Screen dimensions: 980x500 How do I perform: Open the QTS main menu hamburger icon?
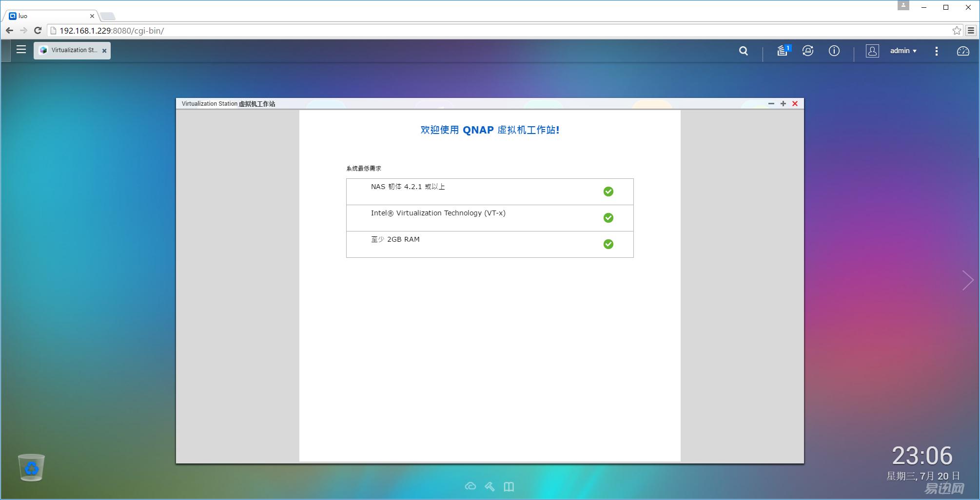21,50
